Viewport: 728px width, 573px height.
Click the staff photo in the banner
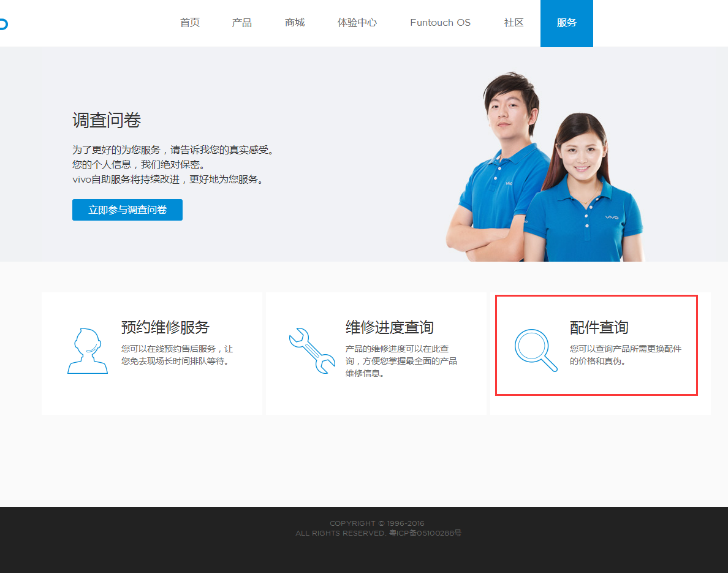[545, 166]
